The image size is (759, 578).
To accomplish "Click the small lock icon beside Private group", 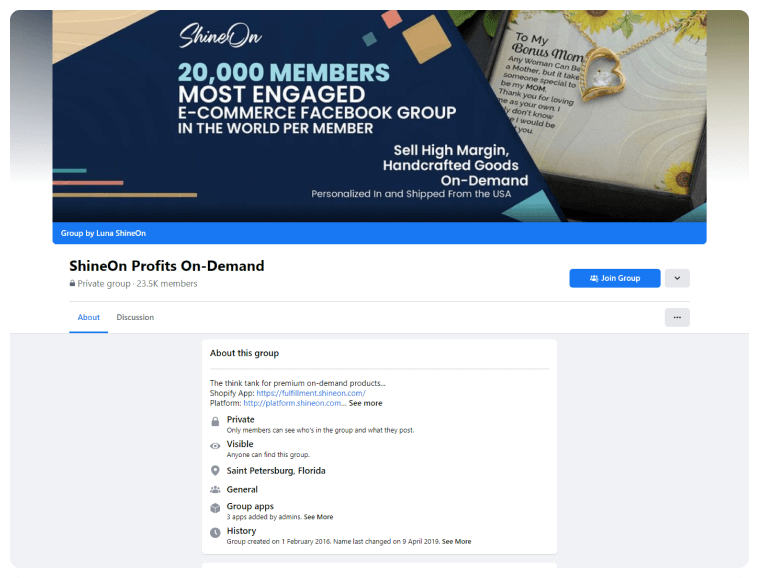I will coord(72,284).
